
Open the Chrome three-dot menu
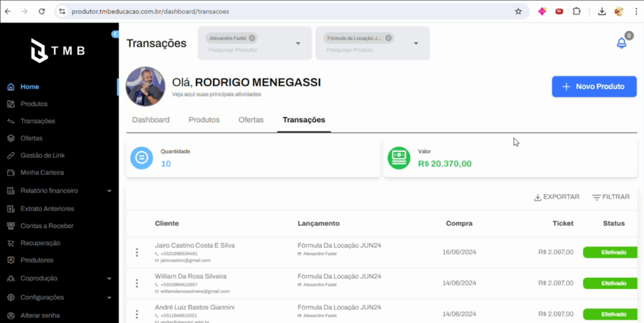point(636,11)
